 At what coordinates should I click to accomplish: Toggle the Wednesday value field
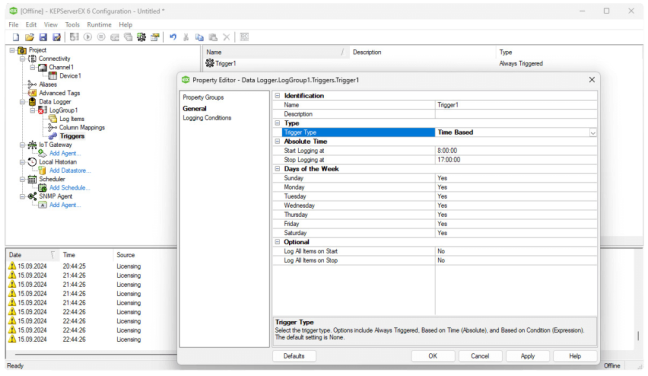(x=516, y=205)
